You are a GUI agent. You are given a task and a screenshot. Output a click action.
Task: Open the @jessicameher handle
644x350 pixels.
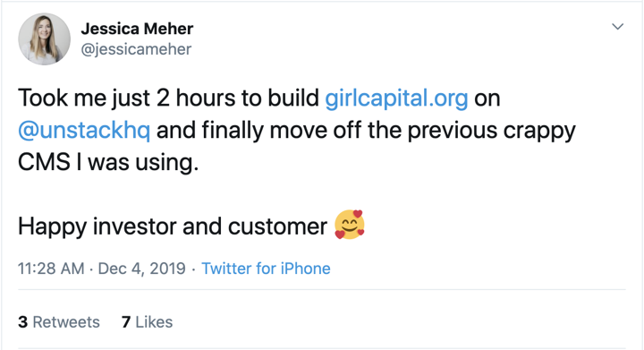pyautogui.click(x=136, y=49)
